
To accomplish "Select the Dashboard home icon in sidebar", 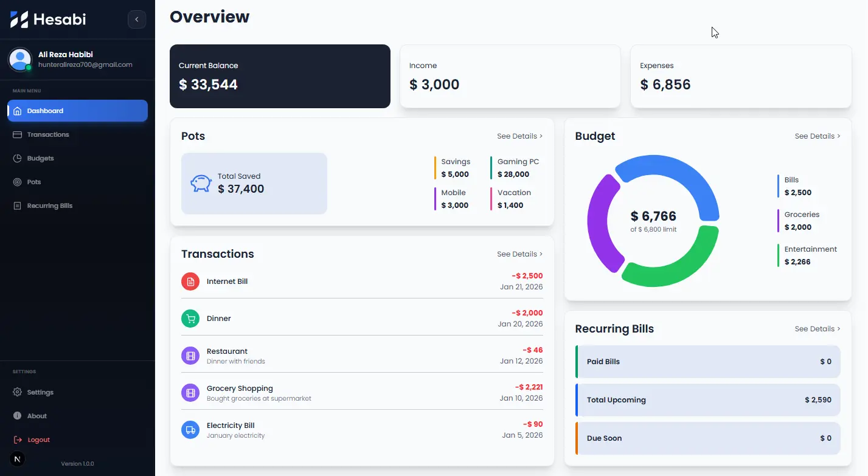I will coord(18,111).
